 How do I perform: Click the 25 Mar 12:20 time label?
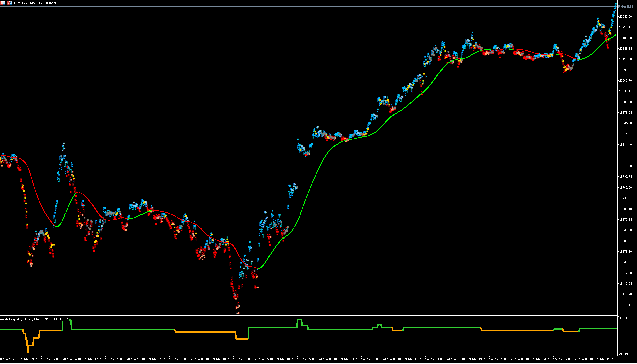tap(605, 359)
